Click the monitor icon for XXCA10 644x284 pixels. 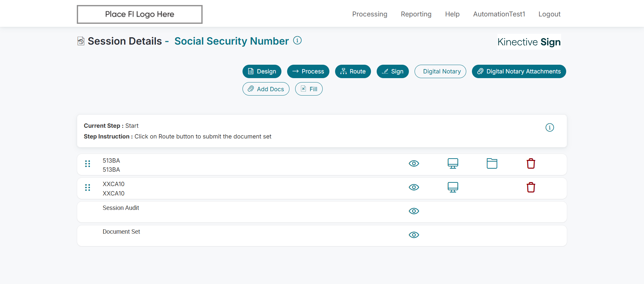coord(453,187)
